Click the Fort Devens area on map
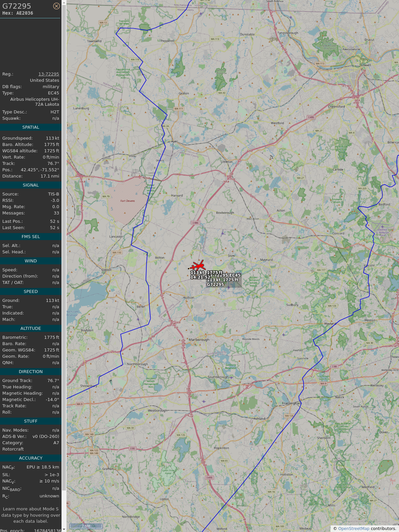Screen dimensions: 399x532 pos(128,201)
